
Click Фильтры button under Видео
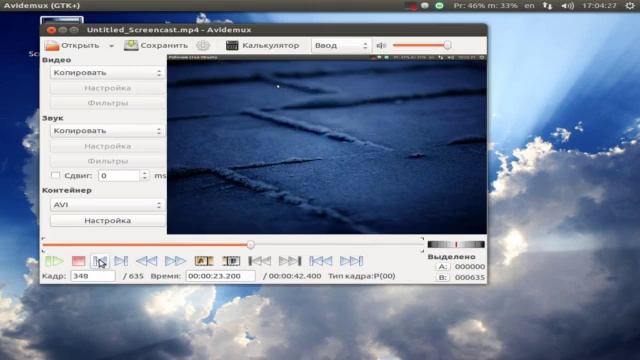(x=107, y=103)
